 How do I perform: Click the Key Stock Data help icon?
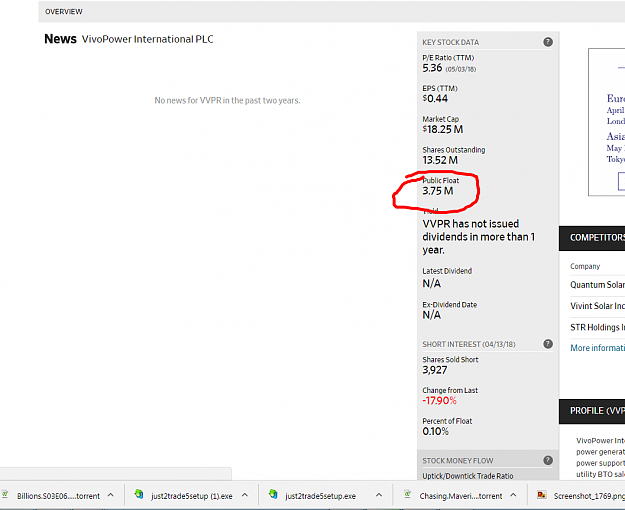tap(548, 42)
